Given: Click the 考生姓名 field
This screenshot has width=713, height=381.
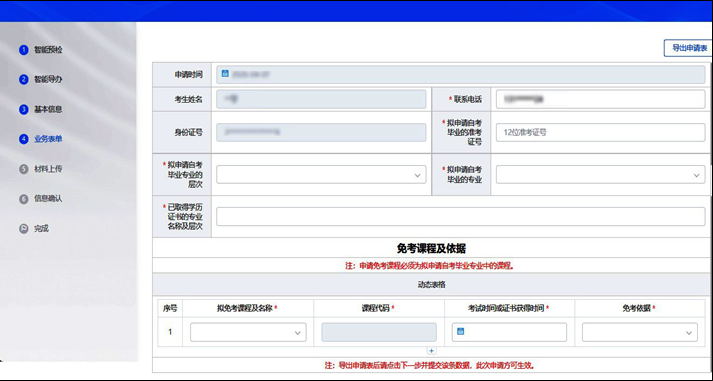Looking at the screenshot, I should 321,99.
